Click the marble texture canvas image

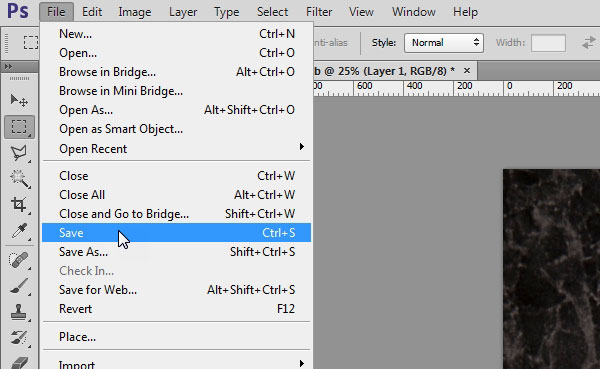(551, 269)
